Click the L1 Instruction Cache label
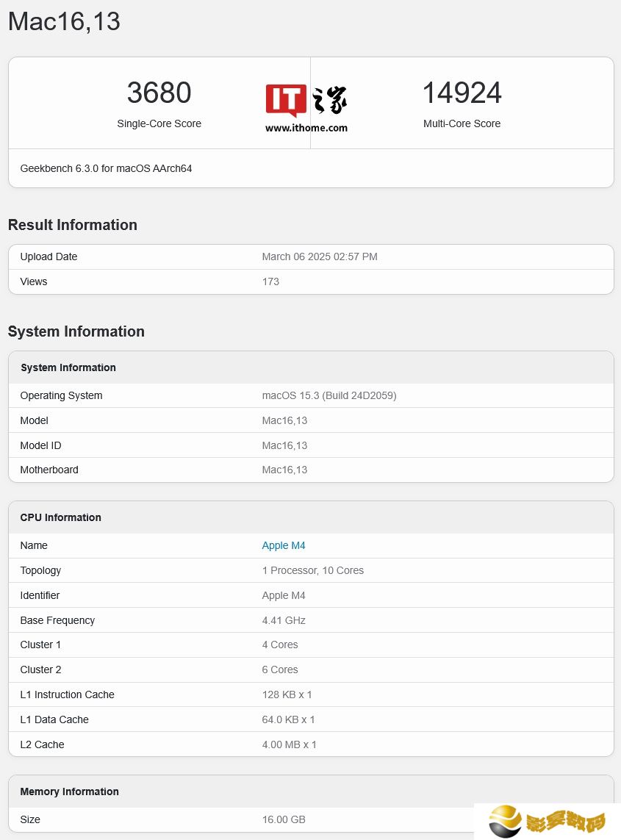 (x=67, y=694)
